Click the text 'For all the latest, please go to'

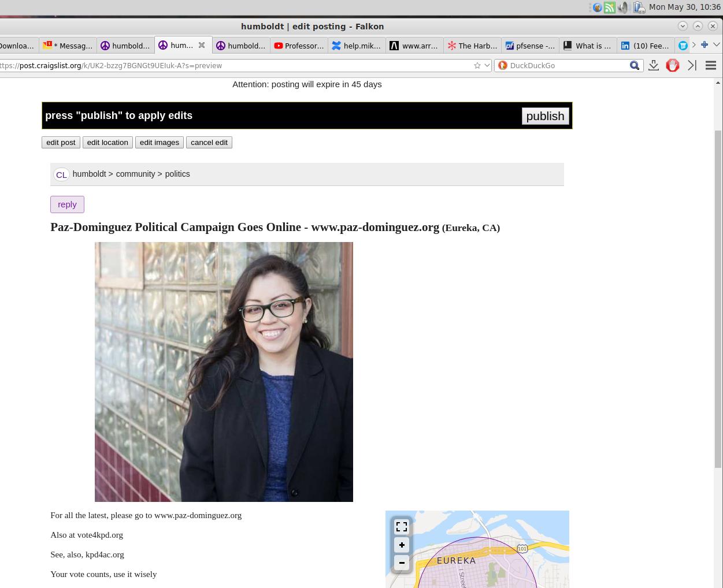click(101, 515)
